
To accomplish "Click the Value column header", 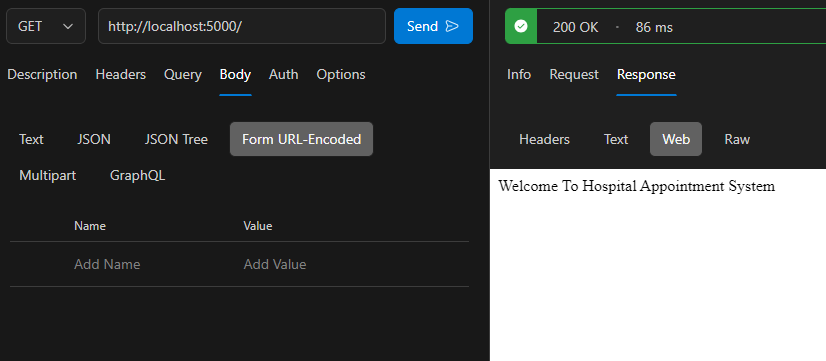I will click(x=258, y=226).
